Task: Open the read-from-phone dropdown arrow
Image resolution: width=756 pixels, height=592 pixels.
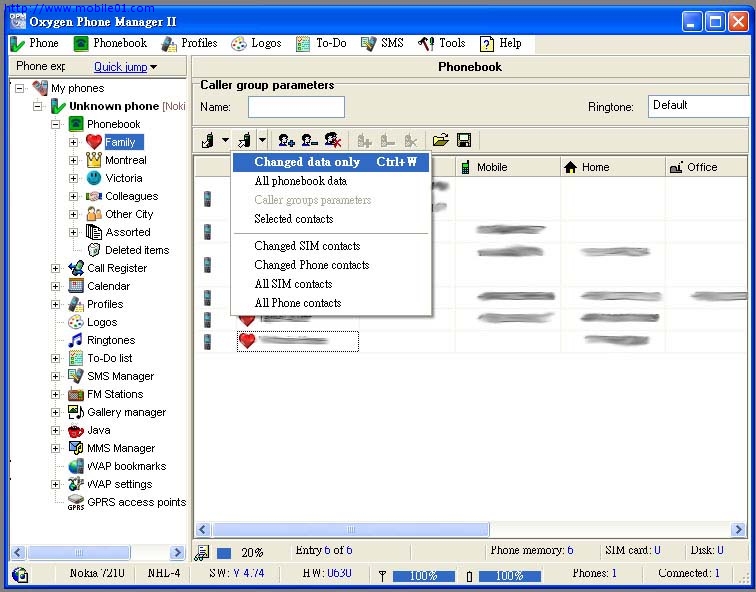Action: [x=225, y=140]
